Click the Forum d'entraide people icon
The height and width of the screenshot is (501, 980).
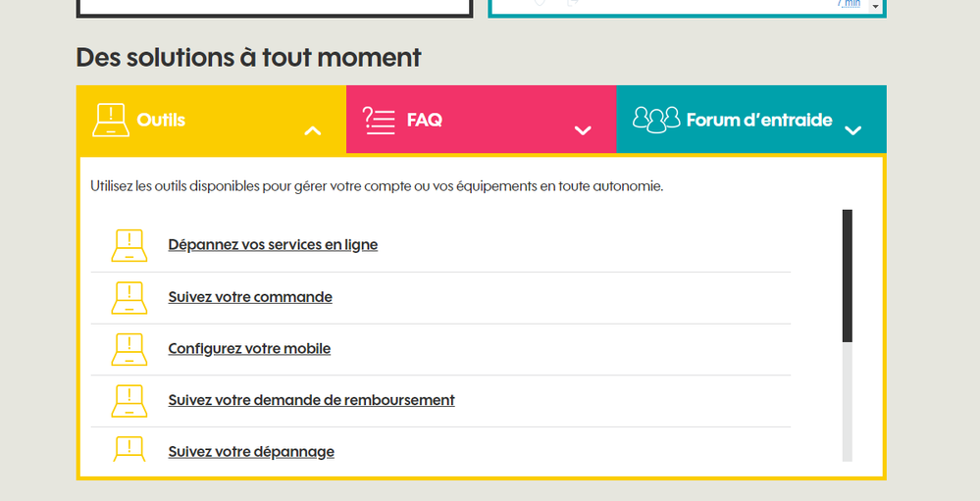pos(656,120)
